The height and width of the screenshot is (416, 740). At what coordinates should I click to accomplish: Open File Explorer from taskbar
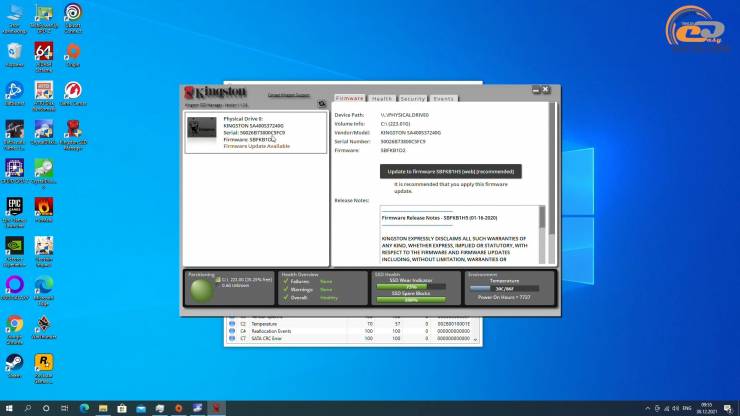(x=103, y=408)
